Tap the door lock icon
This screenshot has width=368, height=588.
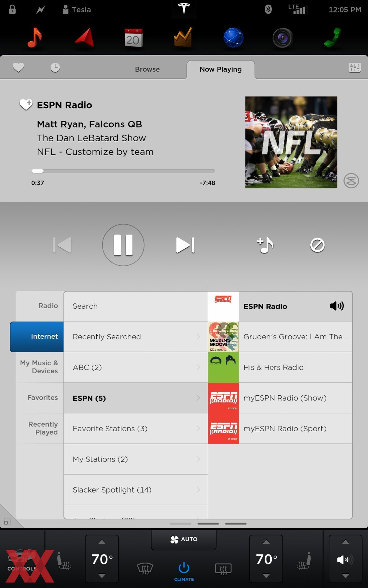click(12, 9)
